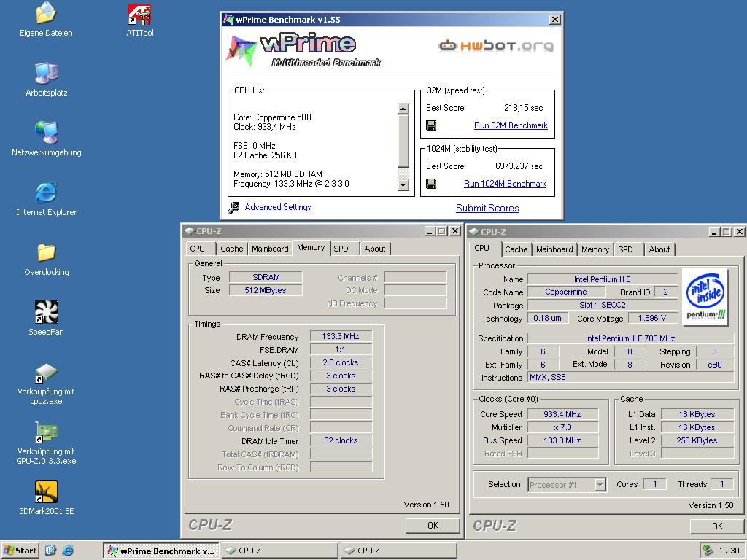Switch to CPU tab in Memory CPU-Z window
747x560 pixels.
[x=197, y=249]
